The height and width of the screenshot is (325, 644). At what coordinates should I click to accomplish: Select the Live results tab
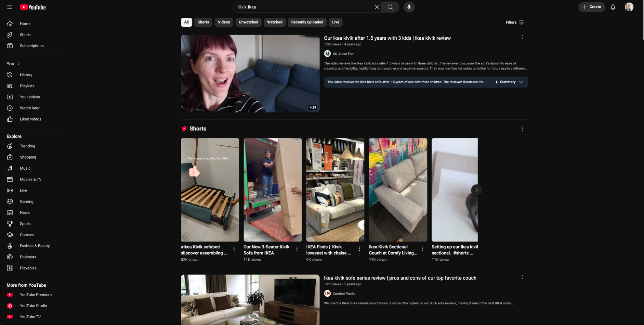coord(335,22)
